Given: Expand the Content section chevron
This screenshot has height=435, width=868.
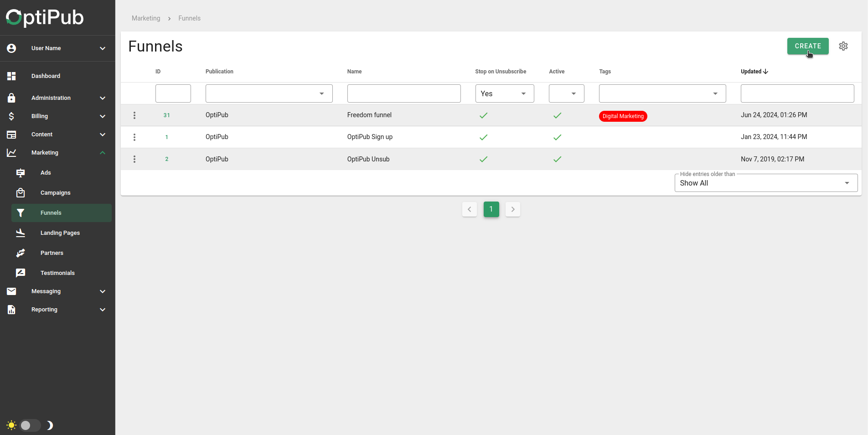Looking at the screenshot, I should (103, 135).
